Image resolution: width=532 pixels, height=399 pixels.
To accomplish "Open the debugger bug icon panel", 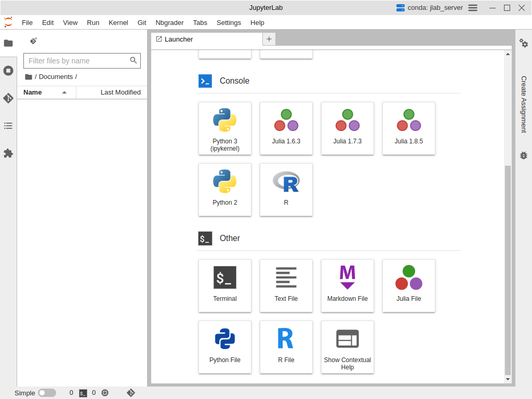I will coord(524,155).
